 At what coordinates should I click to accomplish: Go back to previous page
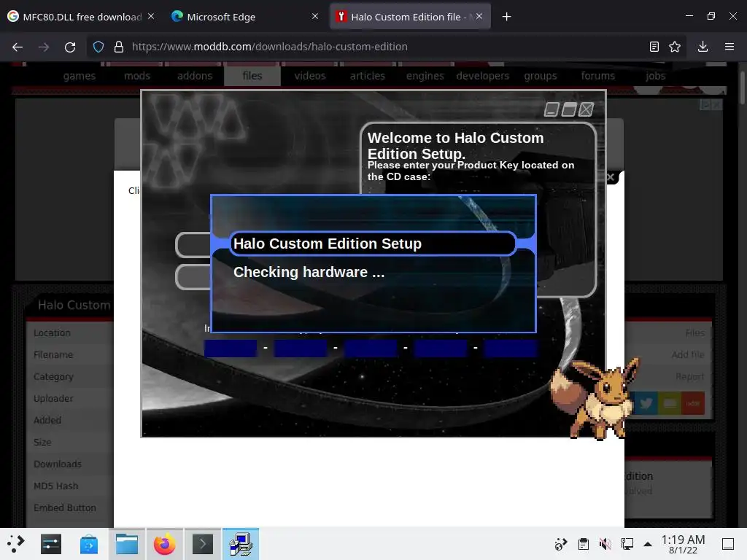click(x=18, y=47)
